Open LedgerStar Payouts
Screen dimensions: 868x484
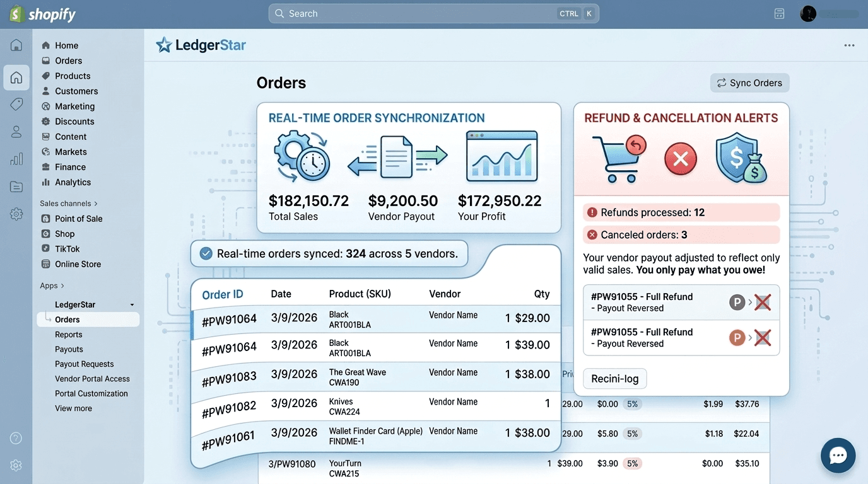[x=69, y=349]
